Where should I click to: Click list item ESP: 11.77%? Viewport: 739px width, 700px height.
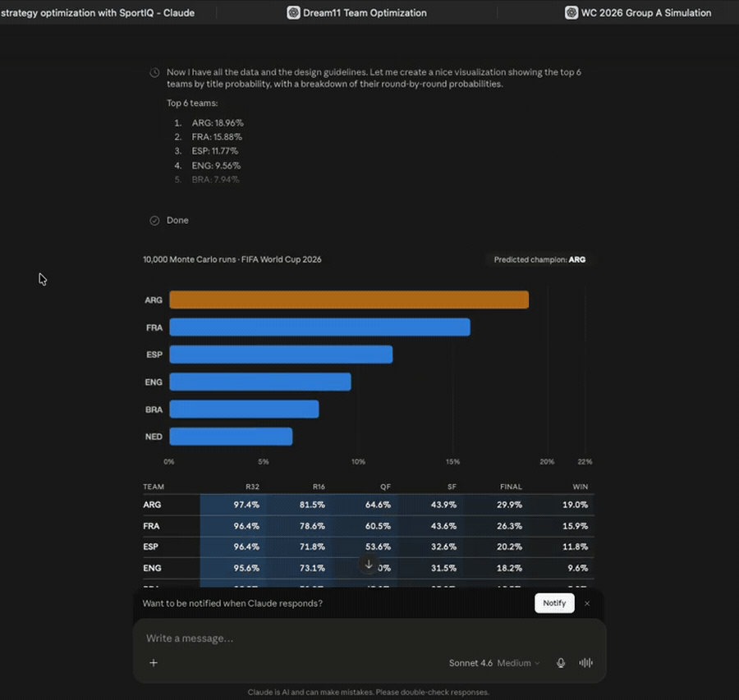215,151
